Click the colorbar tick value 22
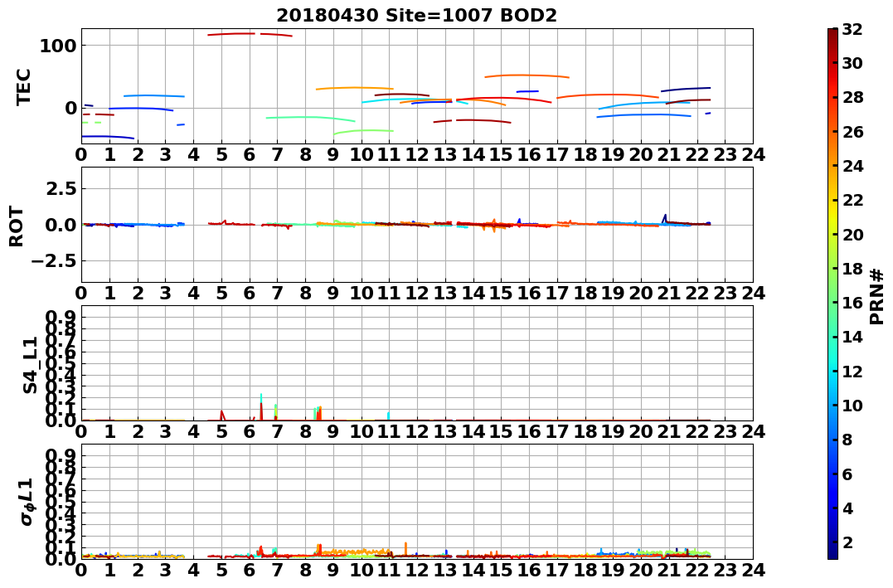 click(x=852, y=200)
